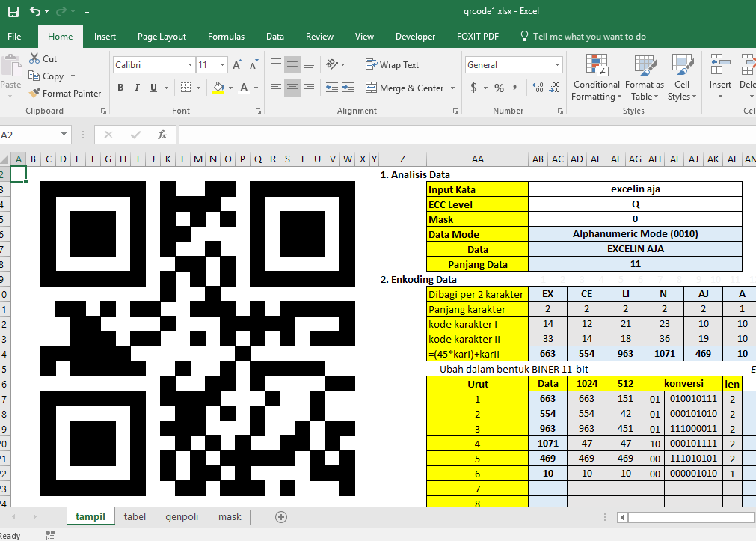Open Customize Quick Access Toolbar dropdown
756x541 pixels.
87,11
